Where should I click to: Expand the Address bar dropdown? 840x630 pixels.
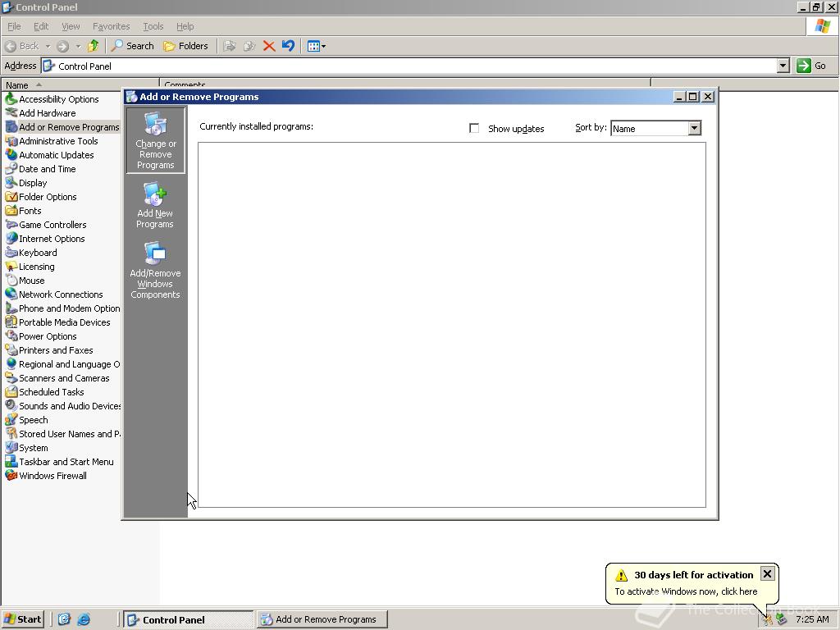point(783,66)
